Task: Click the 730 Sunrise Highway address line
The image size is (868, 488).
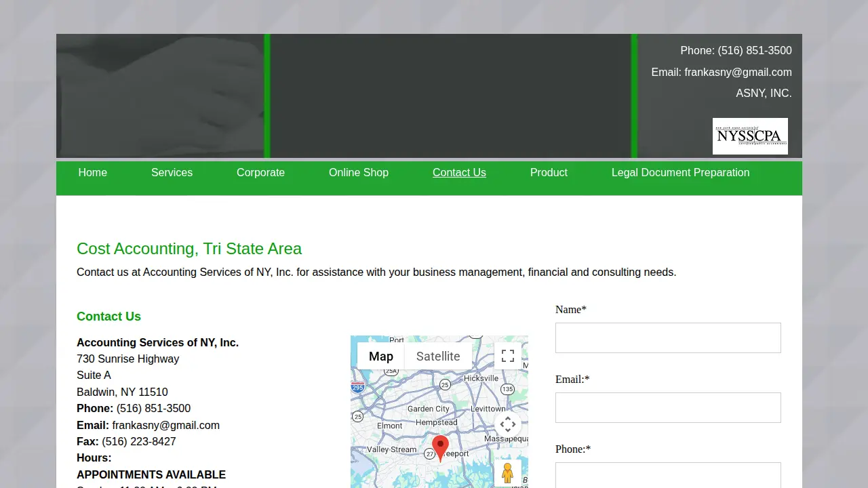Action: [127, 359]
